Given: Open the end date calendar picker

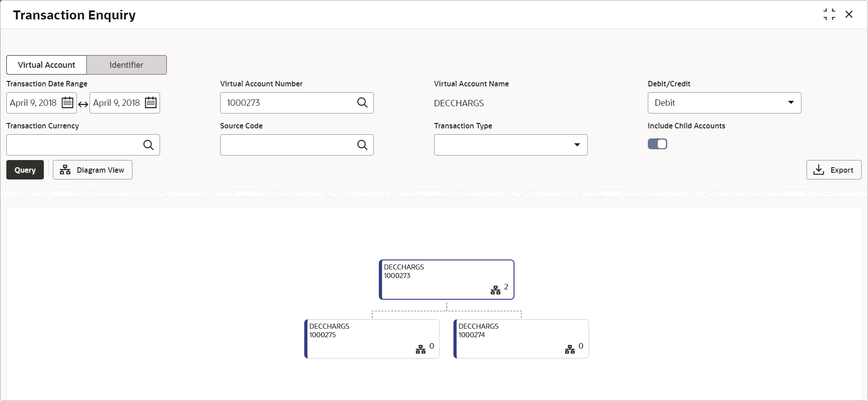Looking at the screenshot, I should (151, 103).
